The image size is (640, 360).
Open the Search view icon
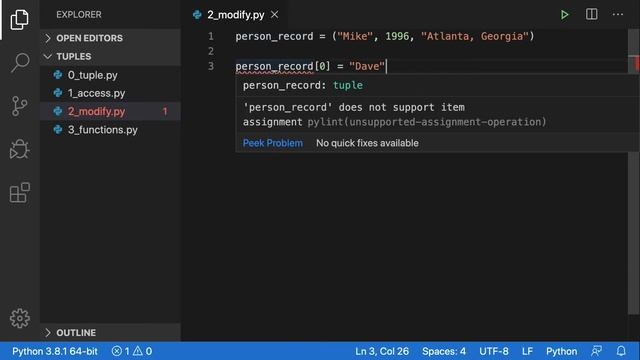20,62
